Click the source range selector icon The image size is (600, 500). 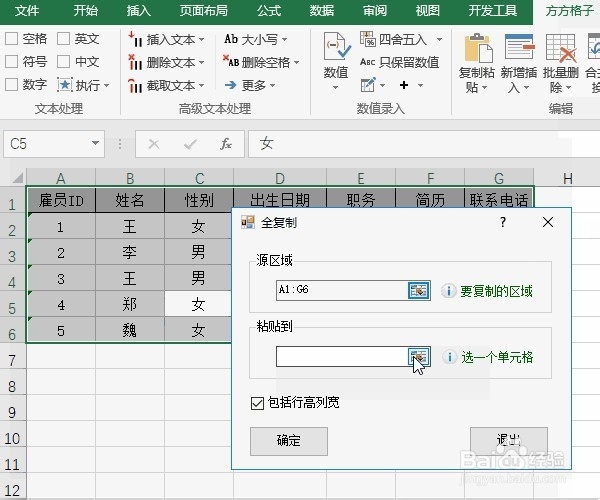pyautogui.click(x=419, y=290)
